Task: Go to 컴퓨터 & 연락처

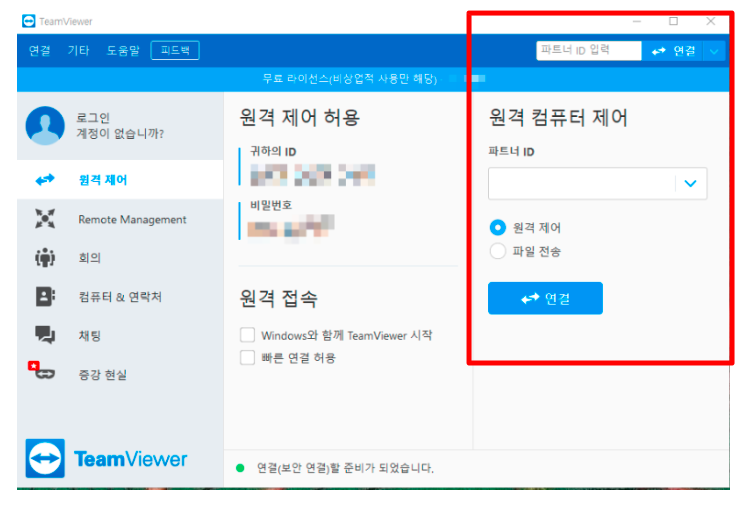Action: [120, 296]
